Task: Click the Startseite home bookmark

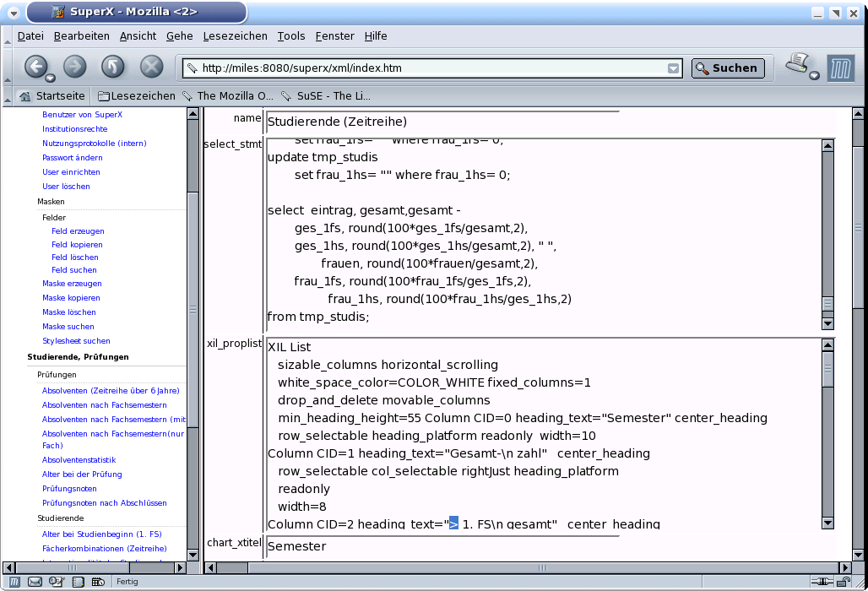Action: (52, 96)
